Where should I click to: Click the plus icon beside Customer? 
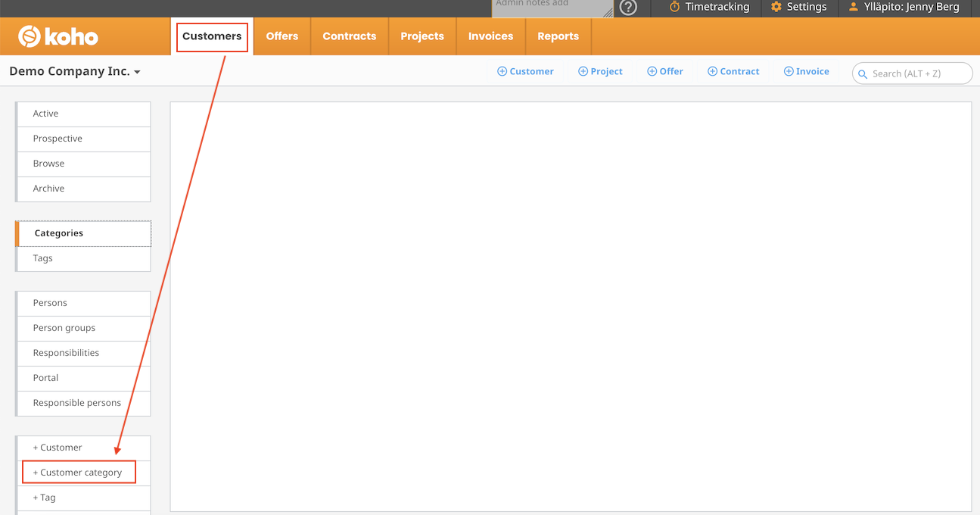point(502,71)
